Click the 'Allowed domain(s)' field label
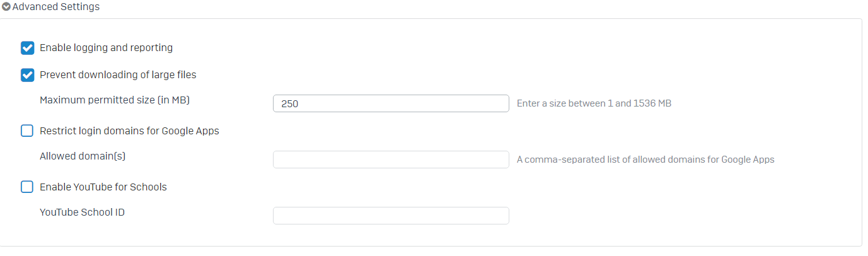The height and width of the screenshot is (256, 868). [83, 156]
